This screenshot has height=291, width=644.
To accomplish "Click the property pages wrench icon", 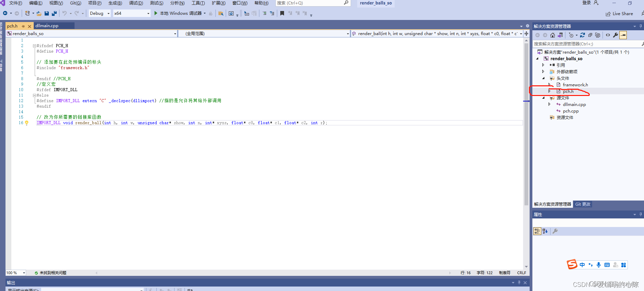I will click(x=555, y=231).
